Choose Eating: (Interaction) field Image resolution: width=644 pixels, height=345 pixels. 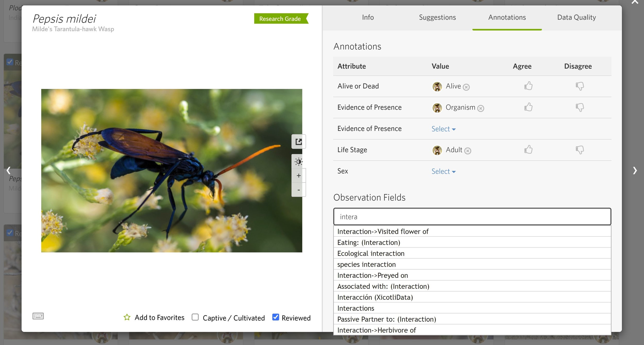(x=472, y=242)
